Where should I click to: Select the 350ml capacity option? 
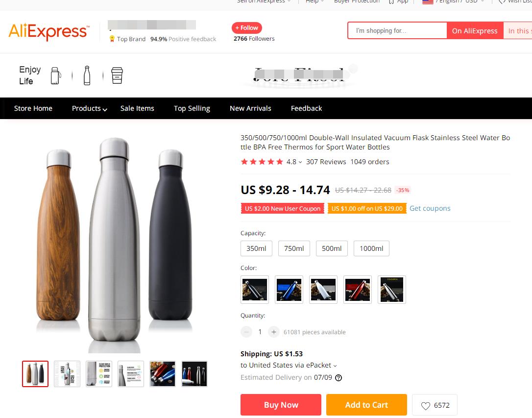tap(256, 248)
